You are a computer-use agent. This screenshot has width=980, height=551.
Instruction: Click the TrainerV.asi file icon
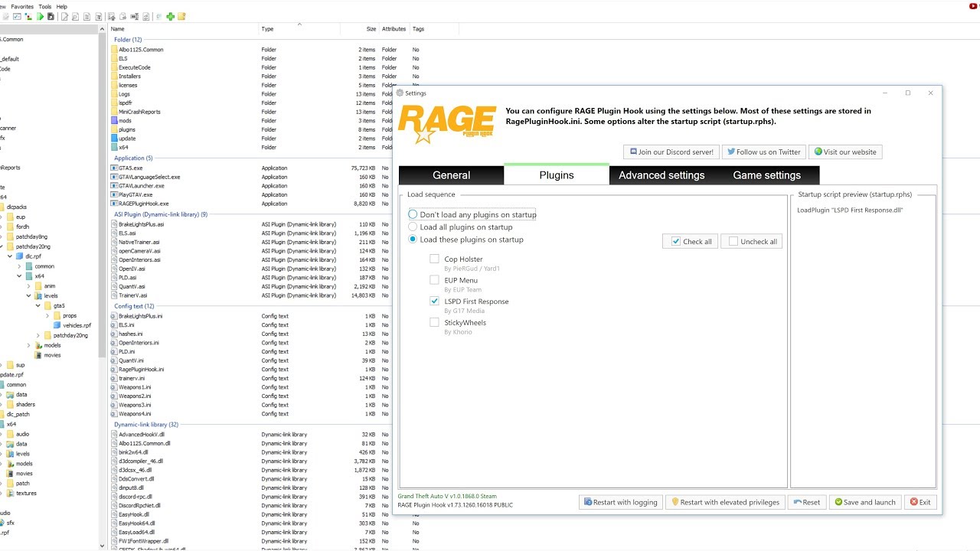point(114,295)
